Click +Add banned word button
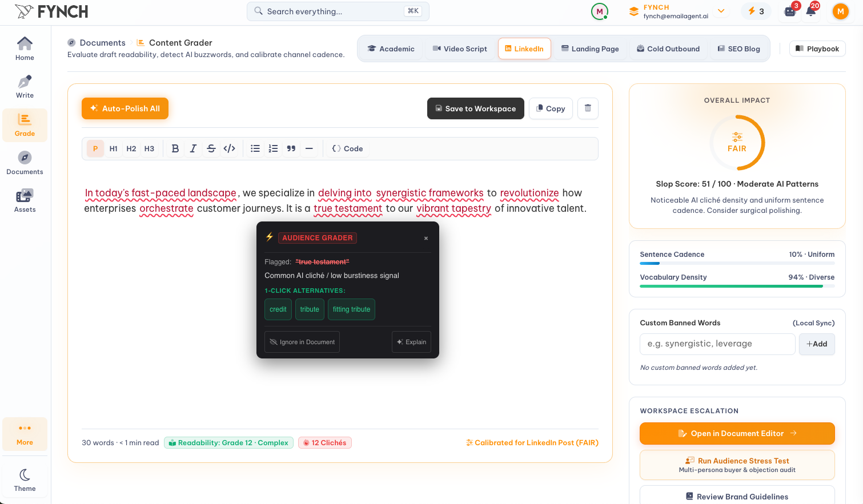Image resolution: width=863 pixels, height=504 pixels. point(817,344)
